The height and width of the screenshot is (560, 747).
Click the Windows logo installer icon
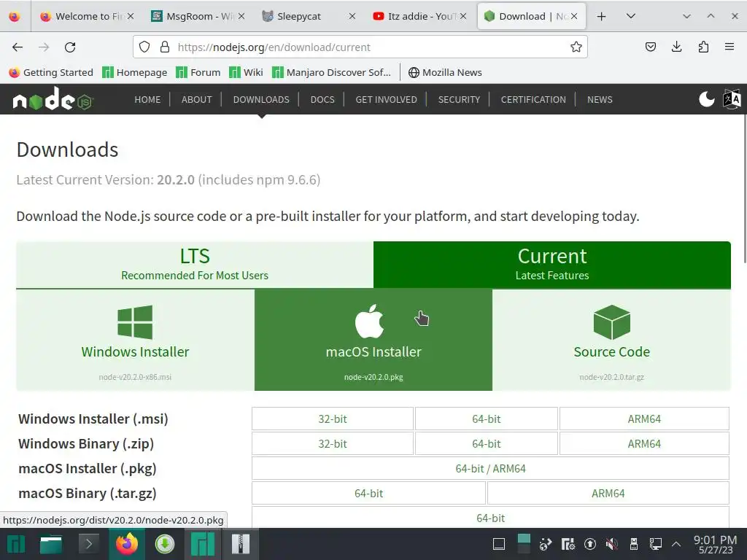click(135, 322)
